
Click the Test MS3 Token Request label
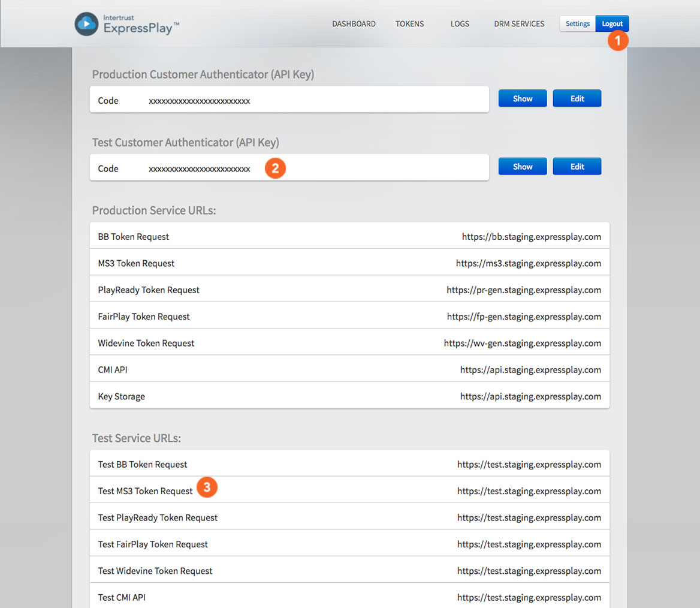(145, 491)
